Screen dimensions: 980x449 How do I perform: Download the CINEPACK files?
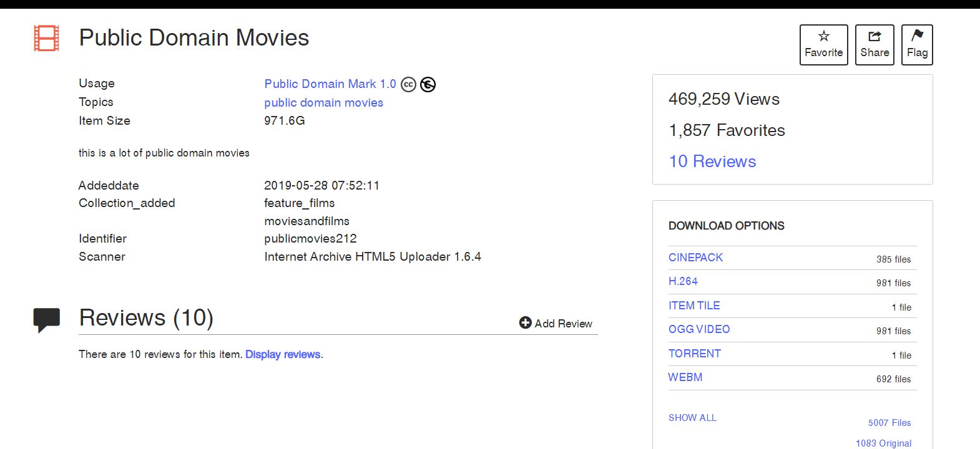(x=695, y=258)
